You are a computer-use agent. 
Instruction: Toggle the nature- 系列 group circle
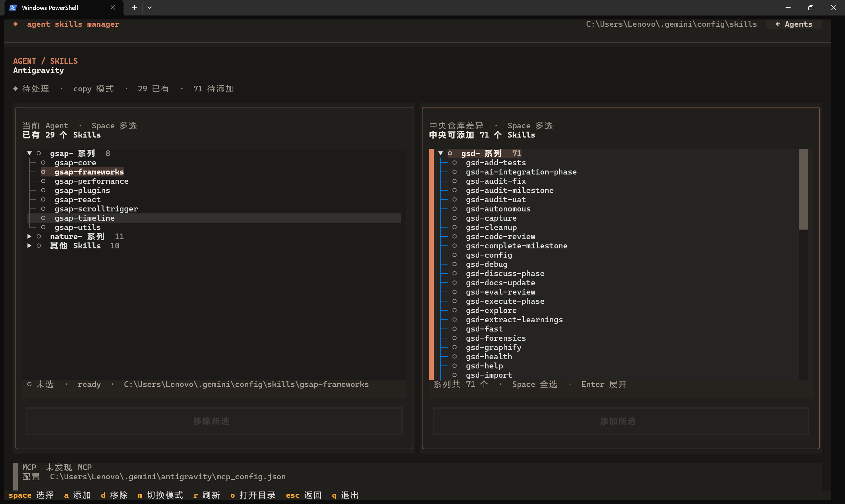tap(39, 236)
